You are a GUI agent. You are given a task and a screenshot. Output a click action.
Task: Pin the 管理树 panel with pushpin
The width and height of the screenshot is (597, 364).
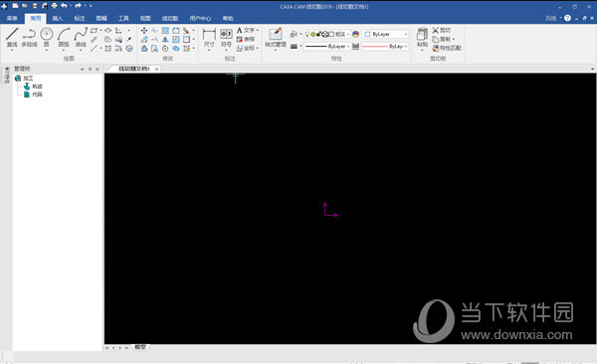tap(91, 69)
